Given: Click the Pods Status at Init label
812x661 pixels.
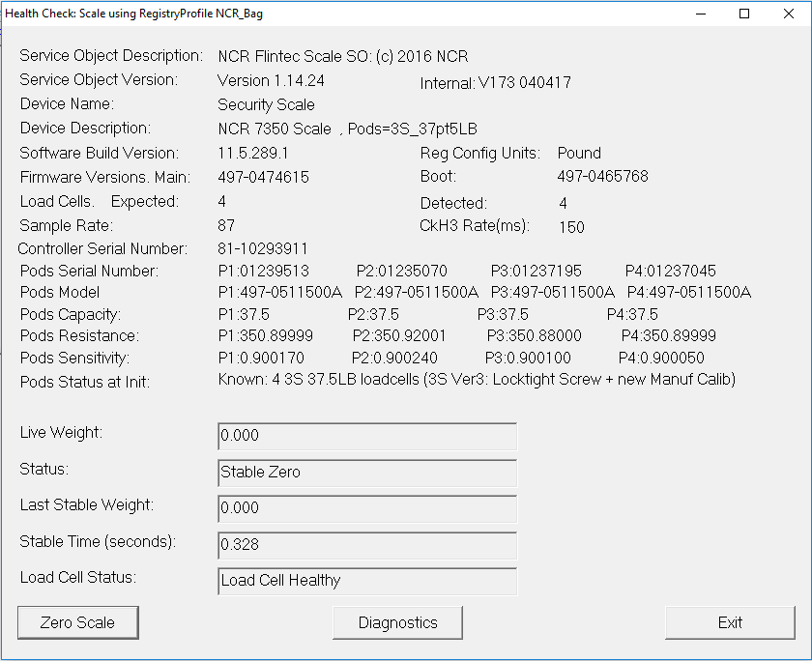Looking at the screenshot, I should point(85,382).
